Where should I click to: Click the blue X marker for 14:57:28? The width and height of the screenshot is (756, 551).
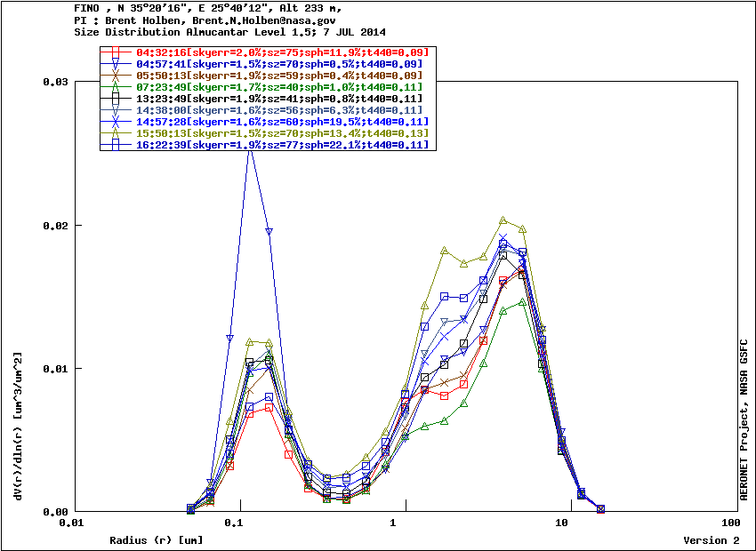(x=116, y=122)
